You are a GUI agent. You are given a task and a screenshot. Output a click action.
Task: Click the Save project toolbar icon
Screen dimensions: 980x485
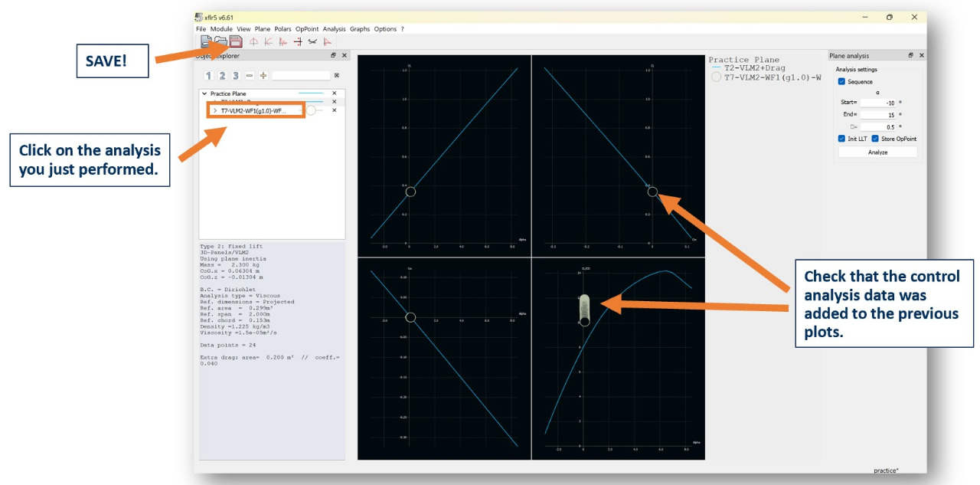[236, 42]
